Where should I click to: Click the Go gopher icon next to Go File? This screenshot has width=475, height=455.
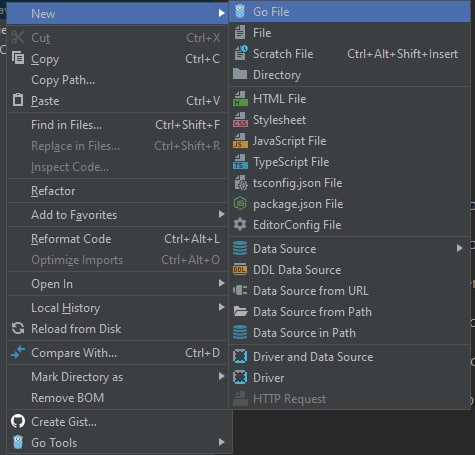[240, 11]
